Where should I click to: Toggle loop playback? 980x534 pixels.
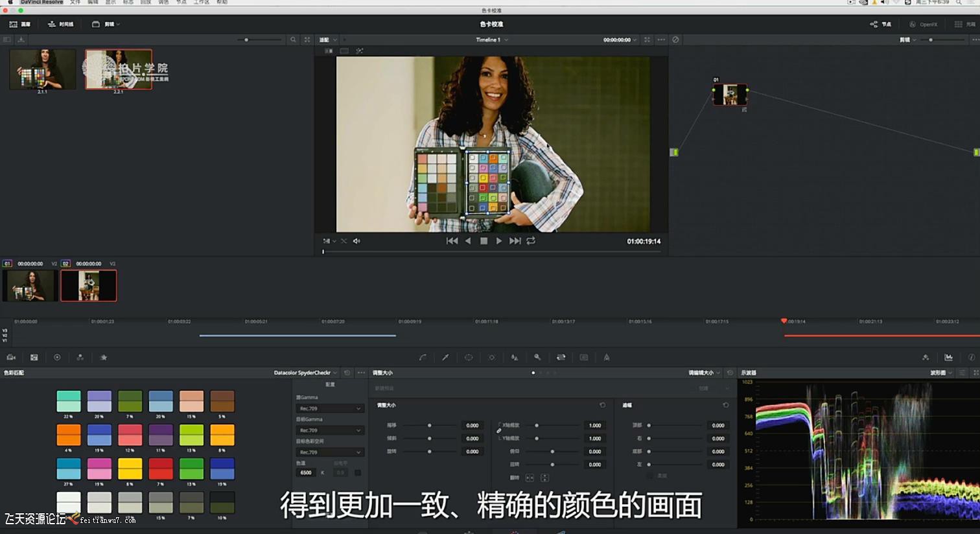(531, 240)
